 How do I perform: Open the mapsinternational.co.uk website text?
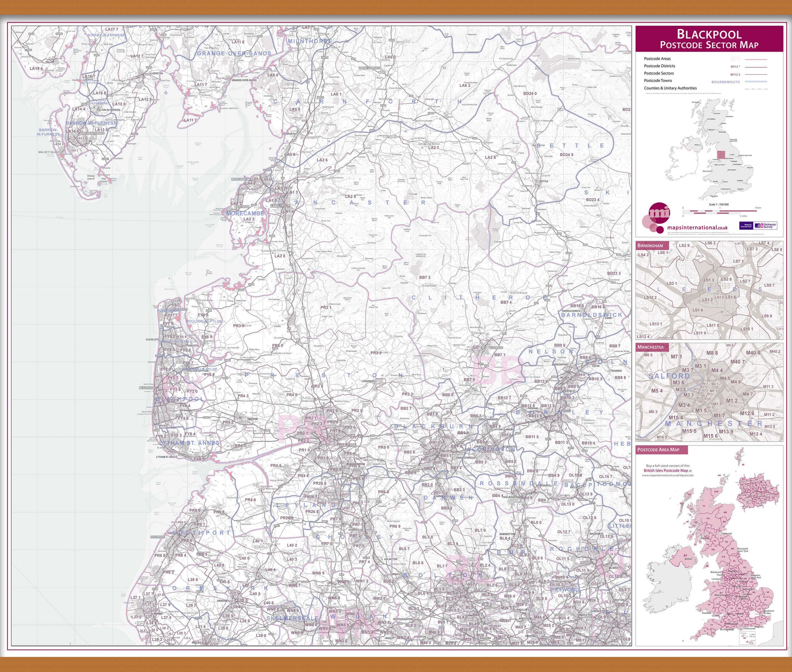coord(697,228)
